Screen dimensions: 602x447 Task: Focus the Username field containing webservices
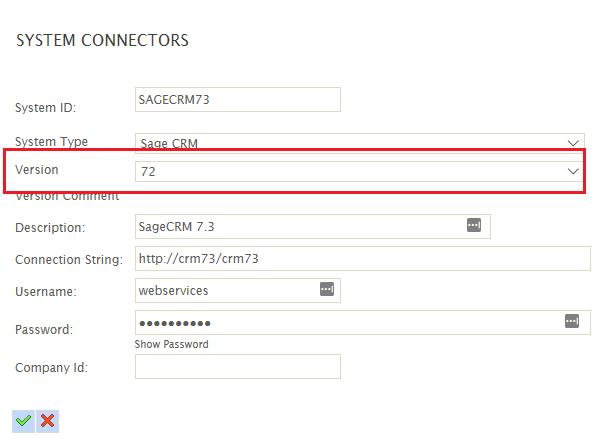[x=238, y=290]
